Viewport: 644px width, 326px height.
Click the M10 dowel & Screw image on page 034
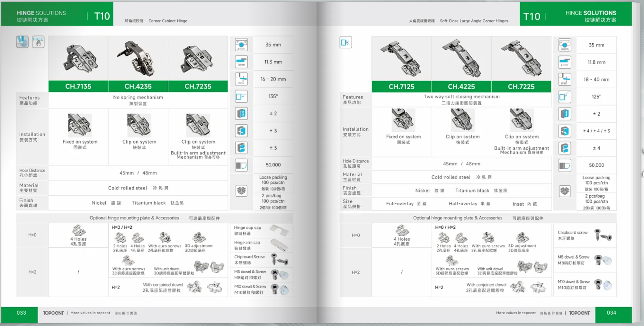pyautogui.click(x=603, y=285)
